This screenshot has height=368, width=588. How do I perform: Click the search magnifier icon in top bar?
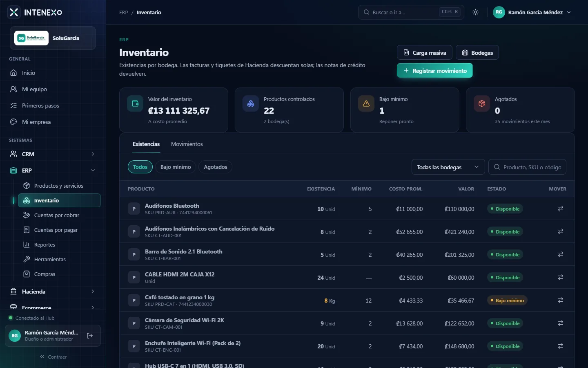click(366, 12)
